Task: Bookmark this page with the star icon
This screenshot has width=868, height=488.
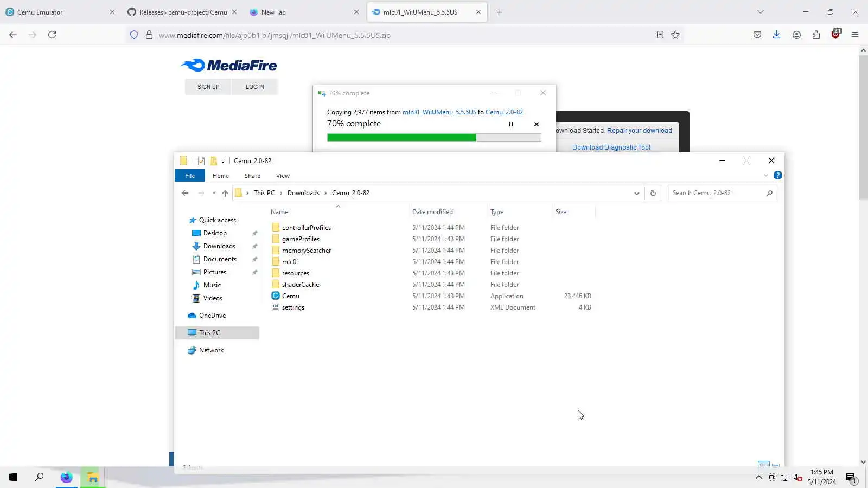Action: 675,35
